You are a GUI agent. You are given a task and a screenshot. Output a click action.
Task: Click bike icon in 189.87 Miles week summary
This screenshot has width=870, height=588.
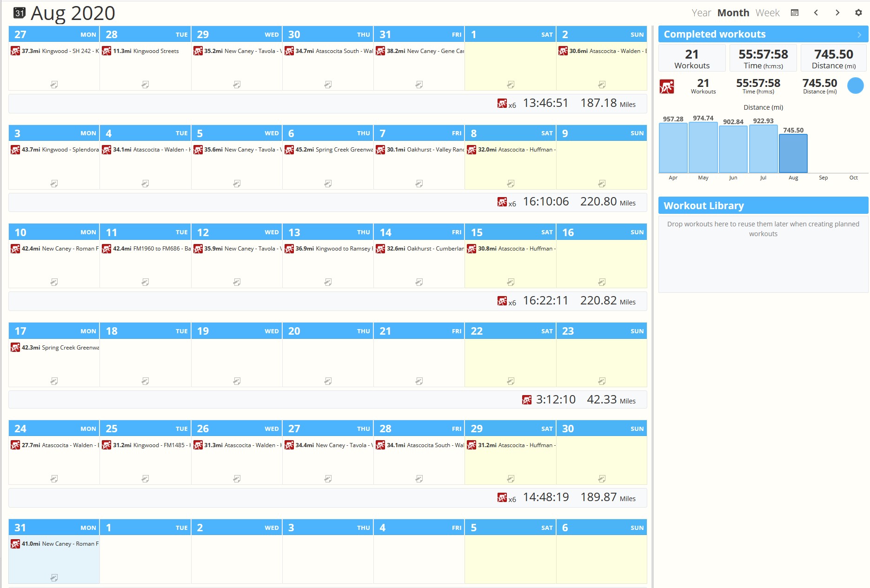[502, 498]
